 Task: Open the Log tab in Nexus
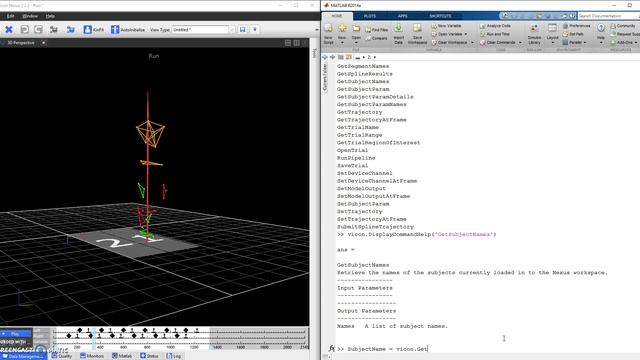174,356
